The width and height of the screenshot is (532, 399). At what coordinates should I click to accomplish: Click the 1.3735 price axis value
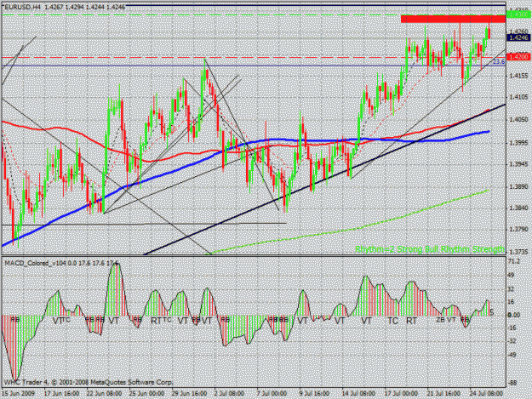coord(518,252)
